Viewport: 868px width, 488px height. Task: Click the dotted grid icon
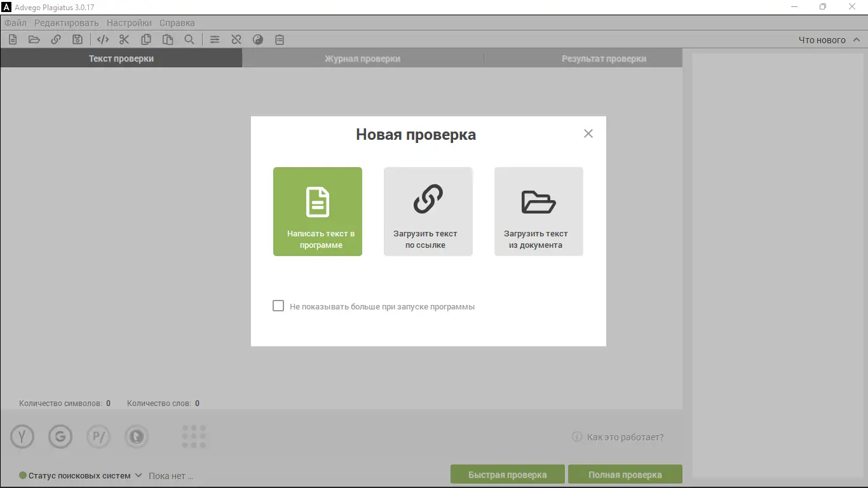[x=194, y=437]
